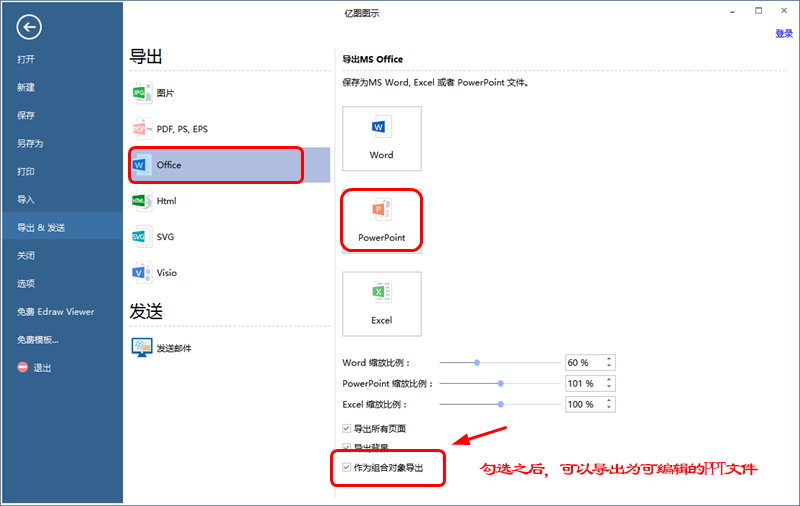Screen dimensions: 800x506
Task: Export diagram using the Word button
Action: (382, 139)
